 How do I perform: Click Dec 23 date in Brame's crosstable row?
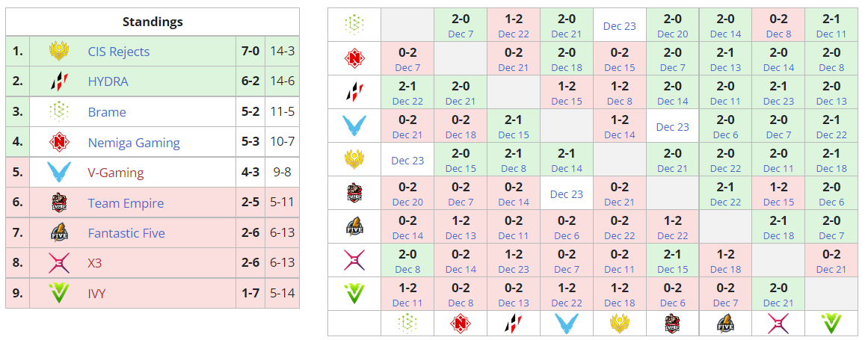point(620,25)
